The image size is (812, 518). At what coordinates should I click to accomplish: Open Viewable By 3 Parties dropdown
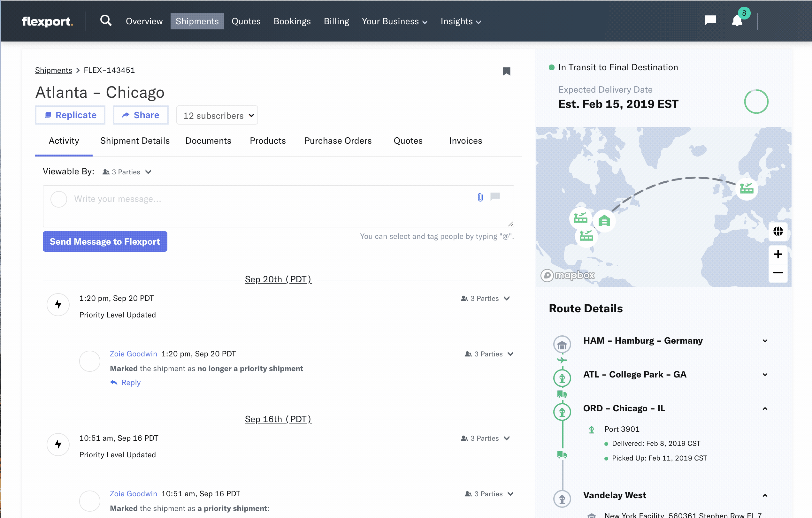click(127, 172)
